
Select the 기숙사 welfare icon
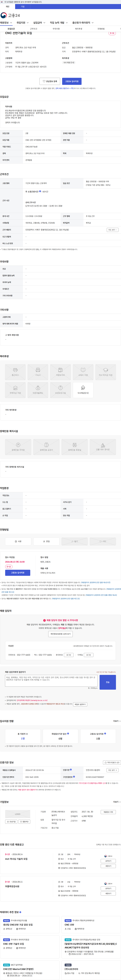pos(38,372)
